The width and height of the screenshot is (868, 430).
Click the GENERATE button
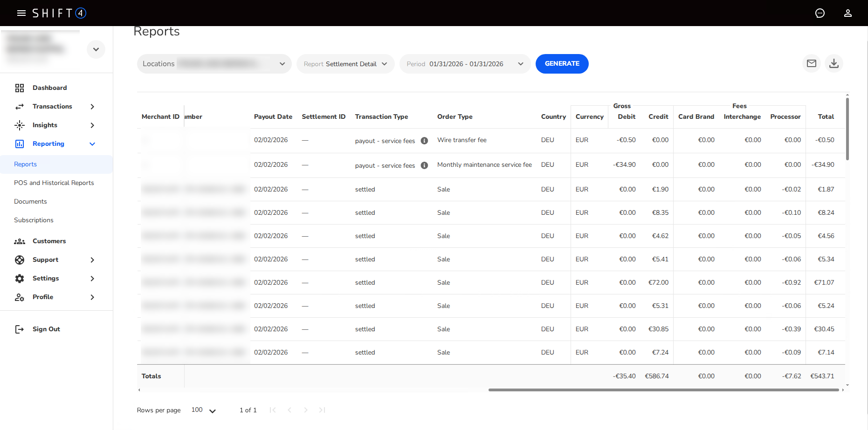point(562,64)
